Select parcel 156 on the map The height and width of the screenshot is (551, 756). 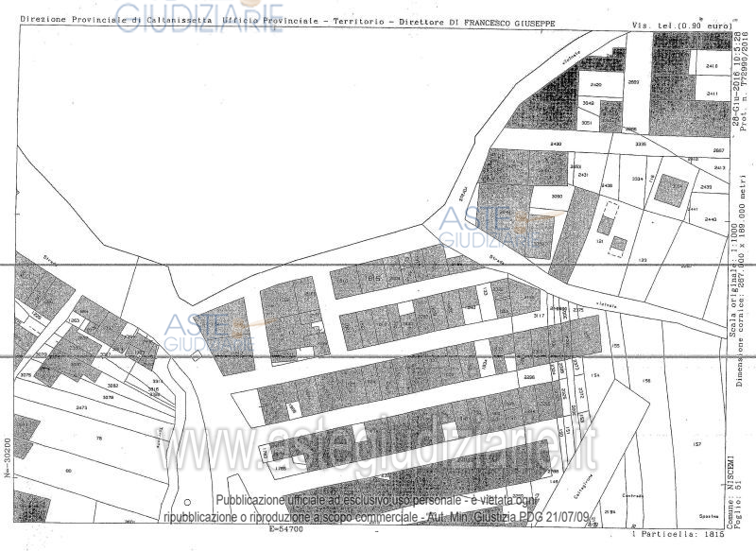[x=646, y=380]
